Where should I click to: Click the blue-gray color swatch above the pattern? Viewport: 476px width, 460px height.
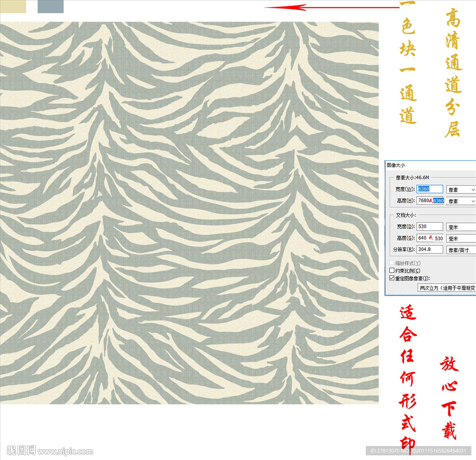(x=51, y=7)
